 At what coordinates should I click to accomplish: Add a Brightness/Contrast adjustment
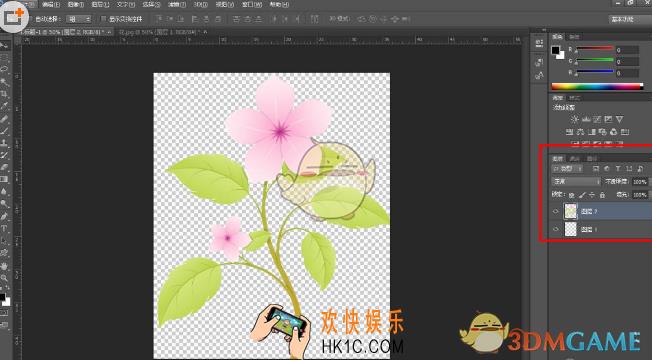click(575, 119)
